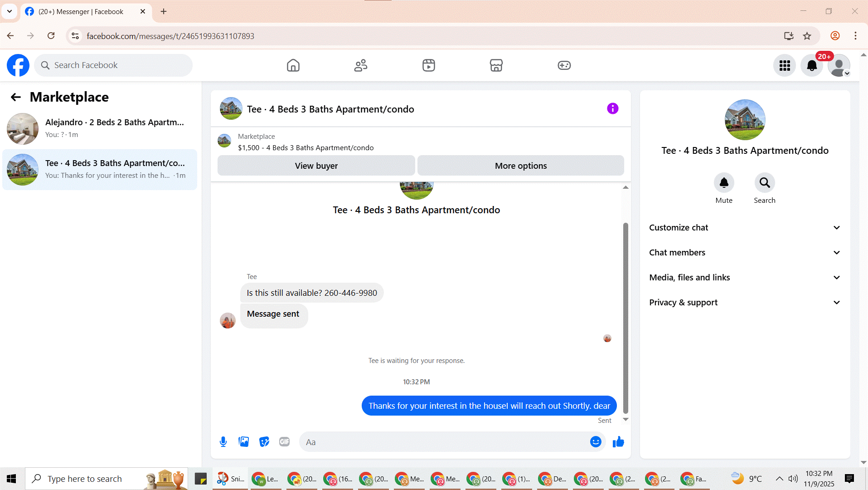
Task: Open the notifications bell with 20+ badge
Action: pyautogui.click(x=812, y=66)
